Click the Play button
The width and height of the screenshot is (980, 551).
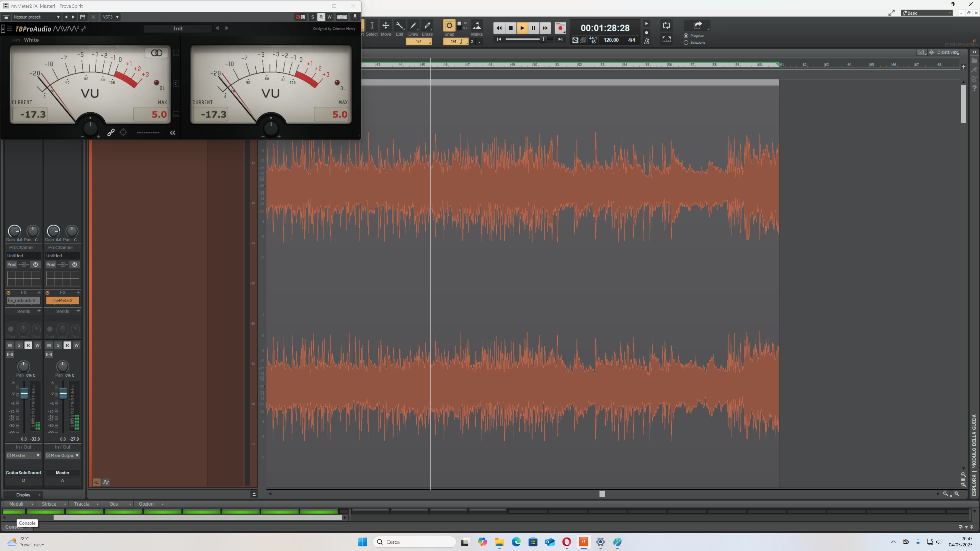coord(522,28)
